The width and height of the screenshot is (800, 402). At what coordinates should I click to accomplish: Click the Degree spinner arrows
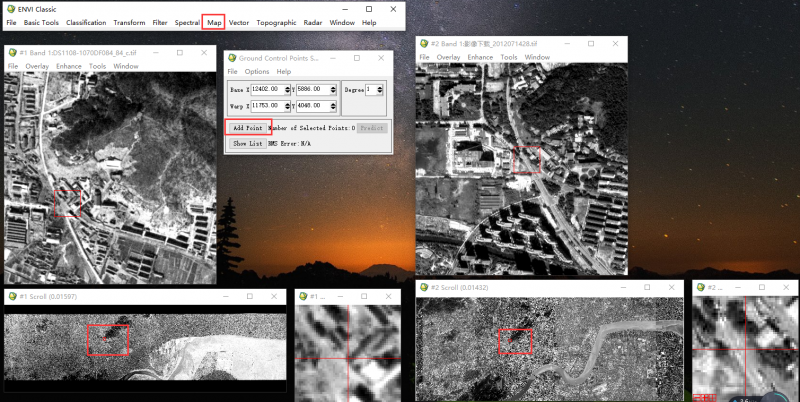point(380,90)
